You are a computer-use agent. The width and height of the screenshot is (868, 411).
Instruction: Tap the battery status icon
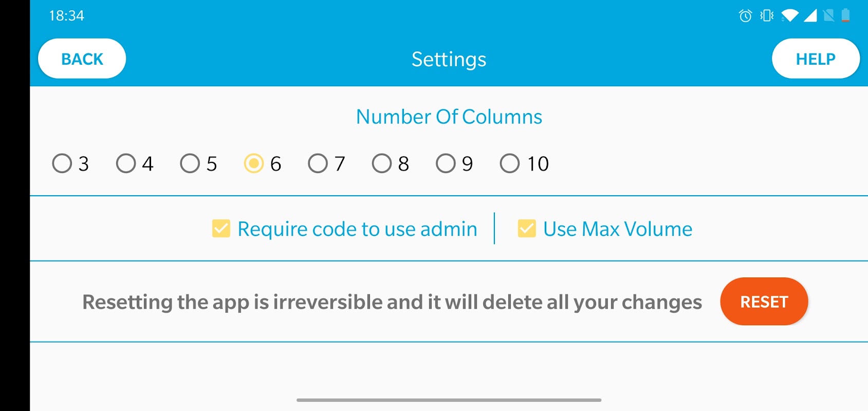point(845,16)
